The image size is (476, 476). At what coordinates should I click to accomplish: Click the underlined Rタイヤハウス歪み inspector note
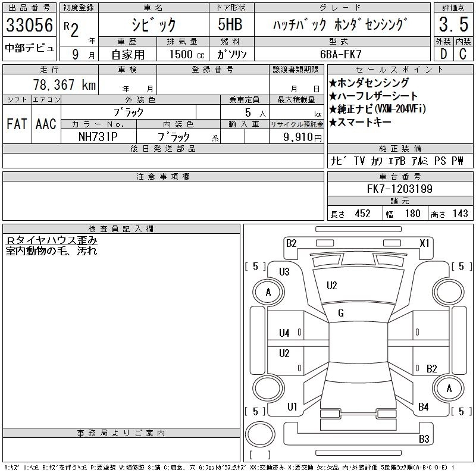pyautogui.click(x=51, y=241)
